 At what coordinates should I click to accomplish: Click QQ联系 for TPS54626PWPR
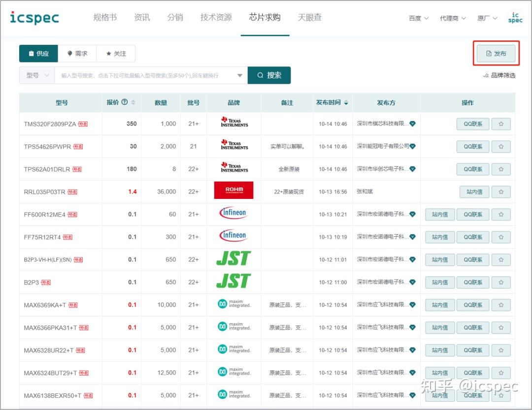(472, 146)
